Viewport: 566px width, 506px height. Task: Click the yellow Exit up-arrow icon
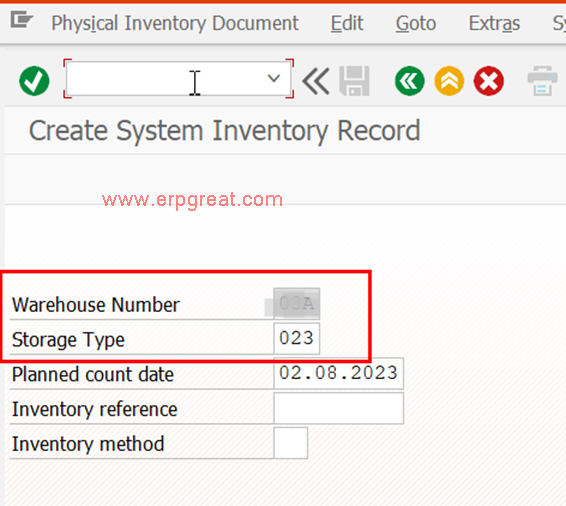[x=449, y=81]
